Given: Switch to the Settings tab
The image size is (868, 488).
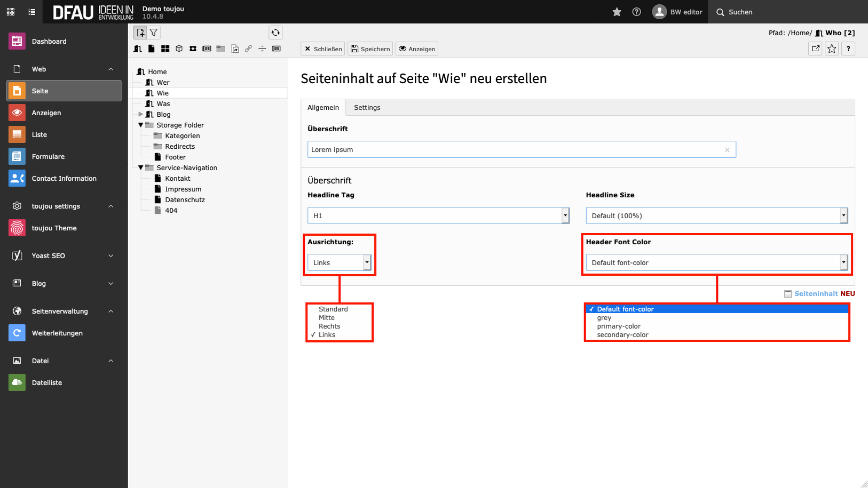Looking at the screenshot, I should tap(367, 108).
